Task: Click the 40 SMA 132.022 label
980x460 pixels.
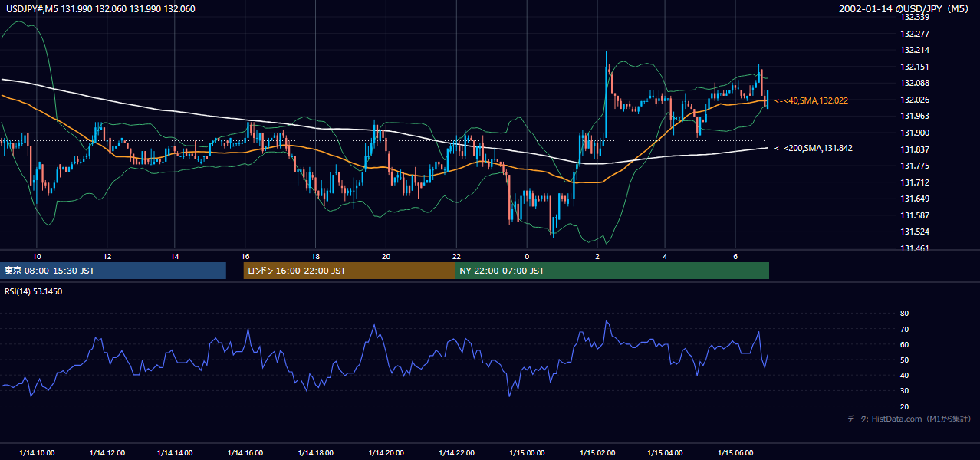Action: point(811,100)
